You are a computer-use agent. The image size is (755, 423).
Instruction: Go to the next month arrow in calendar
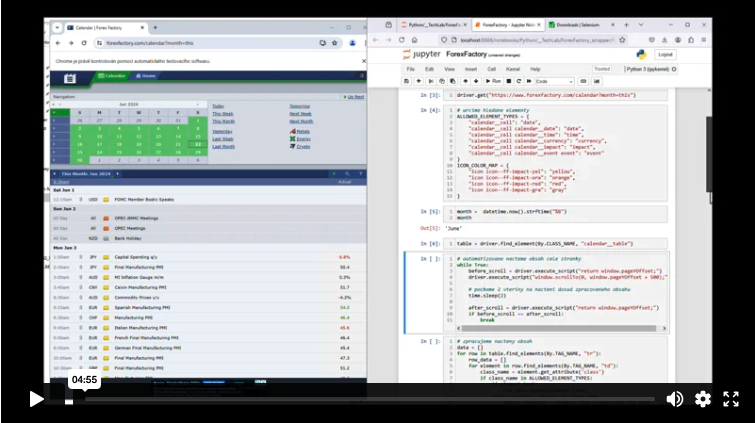coord(200,103)
